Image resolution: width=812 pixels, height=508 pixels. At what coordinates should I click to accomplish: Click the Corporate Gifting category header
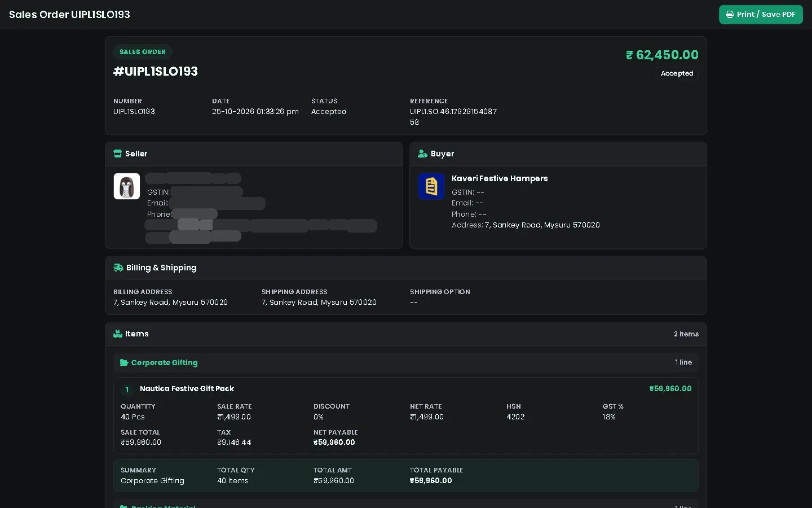point(406,362)
